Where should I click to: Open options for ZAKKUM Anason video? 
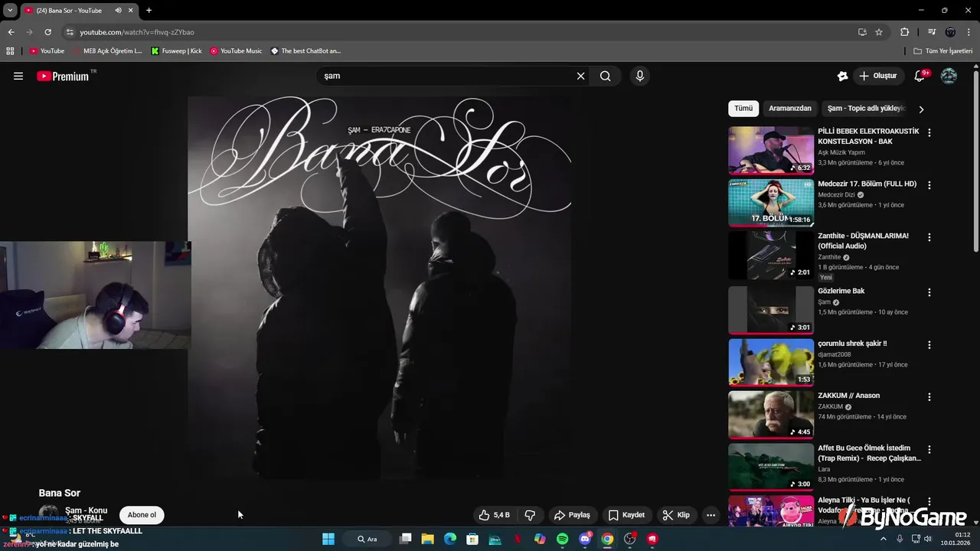coord(929,397)
